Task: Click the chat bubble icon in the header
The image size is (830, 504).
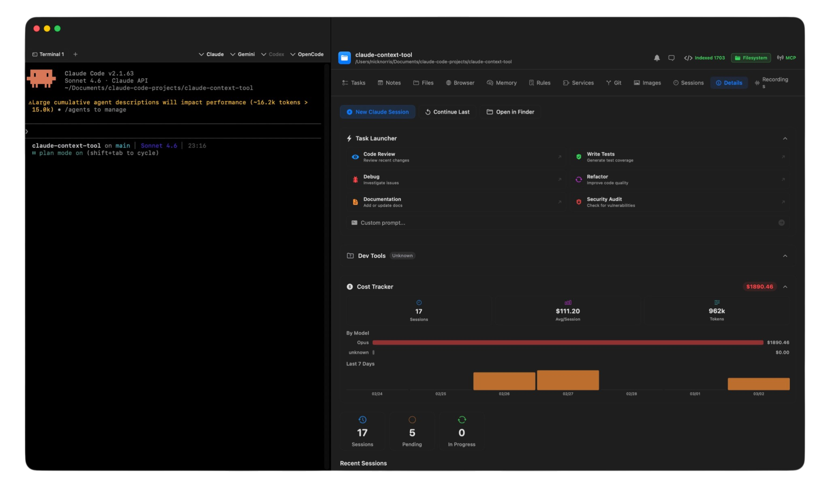Action: [x=671, y=58]
